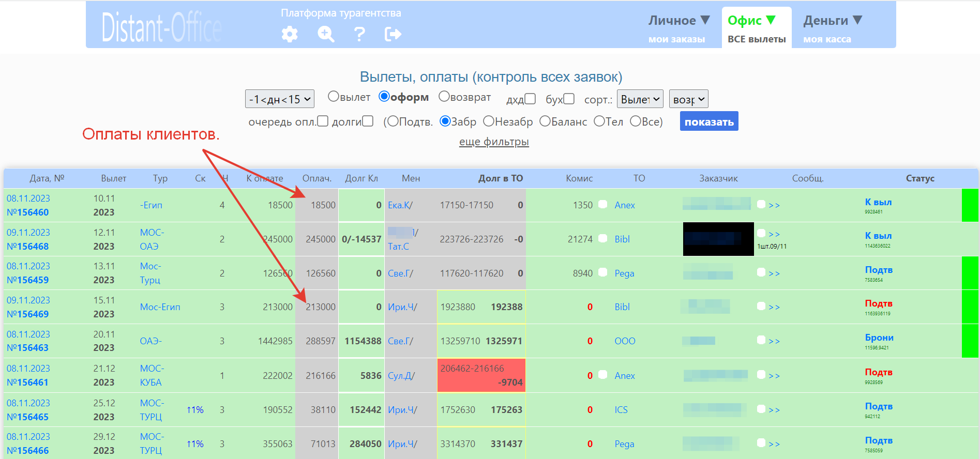980x459 pixels.
Task: Open message arrows for order 156459
Action: click(x=774, y=273)
